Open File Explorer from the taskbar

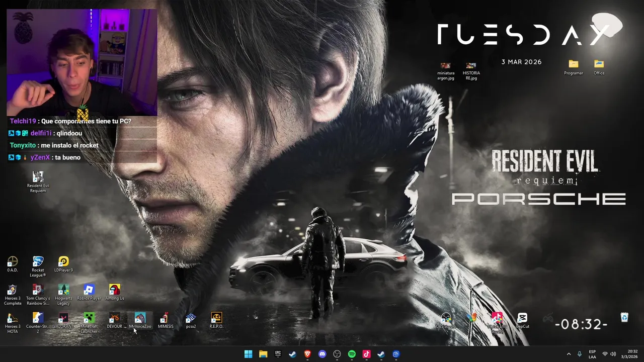(x=263, y=354)
